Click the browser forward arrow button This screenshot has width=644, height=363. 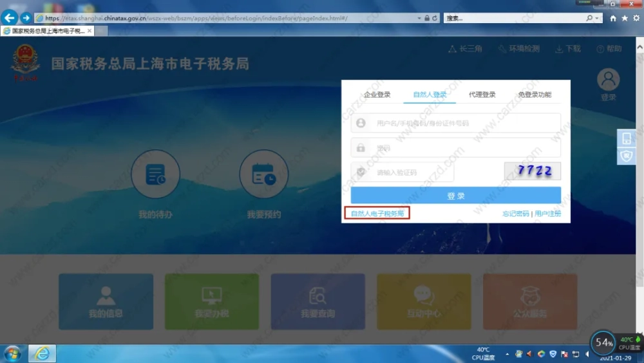click(x=26, y=18)
